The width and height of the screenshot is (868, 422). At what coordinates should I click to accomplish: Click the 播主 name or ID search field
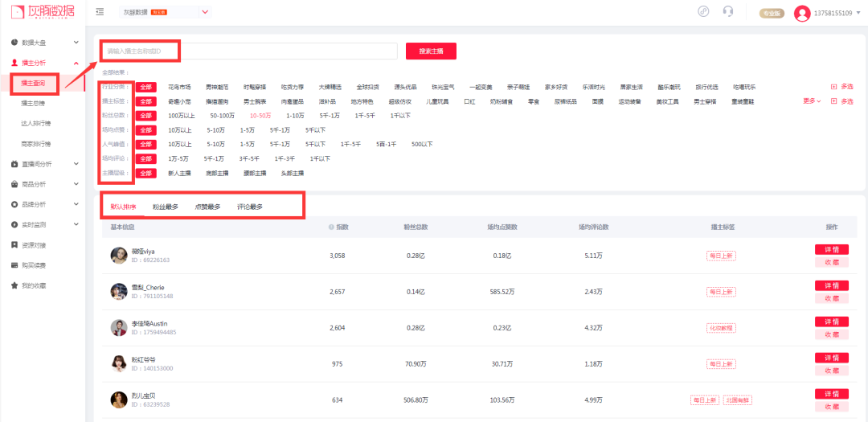pos(249,51)
